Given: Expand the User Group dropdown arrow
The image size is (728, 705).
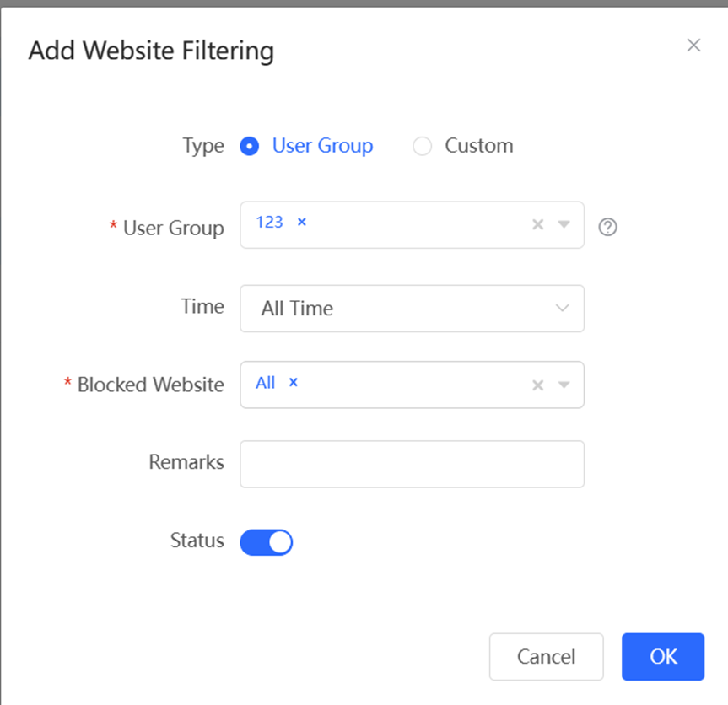Looking at the screenshot, I should (x=564, y=224).
